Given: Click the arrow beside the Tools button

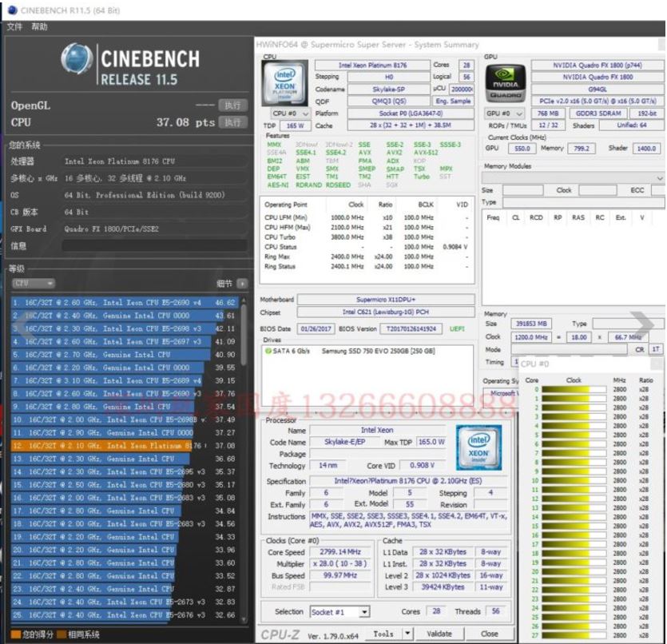Looking at the screenshot, I should pyautogui.click(x=407, y=634).
